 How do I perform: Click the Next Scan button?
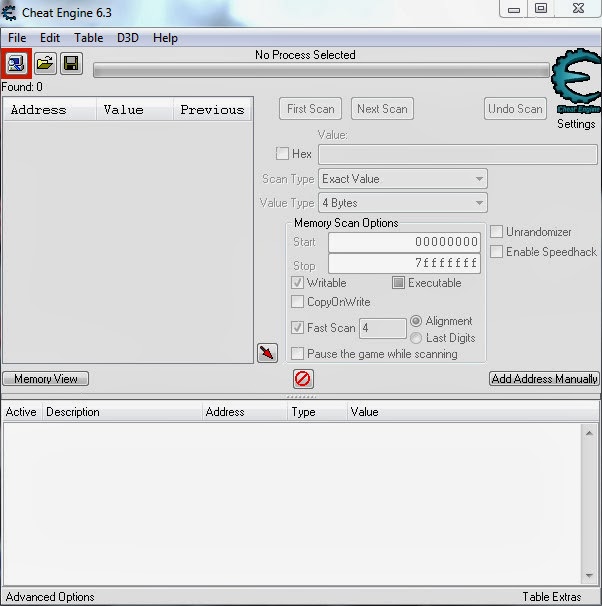382,109
